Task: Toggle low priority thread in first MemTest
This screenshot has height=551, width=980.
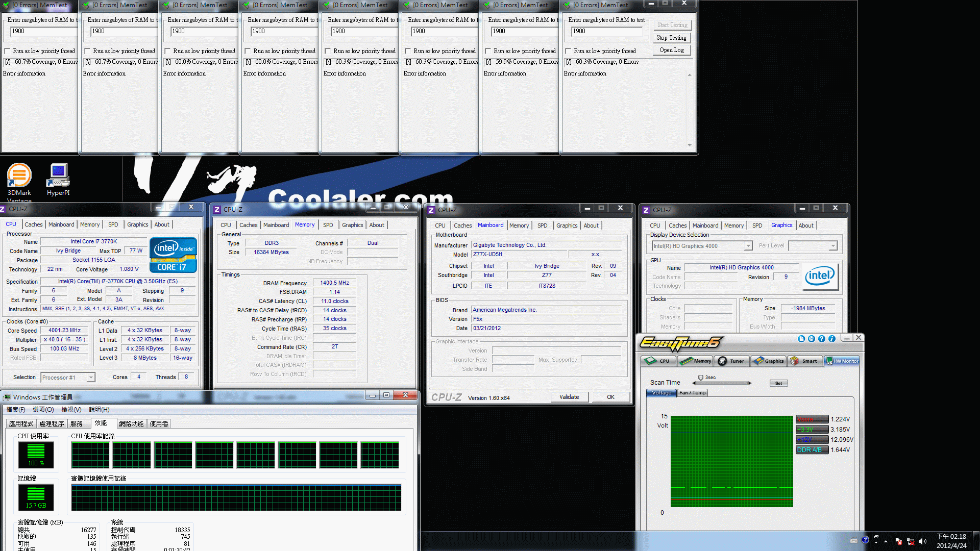Action: tap(7, 51)
